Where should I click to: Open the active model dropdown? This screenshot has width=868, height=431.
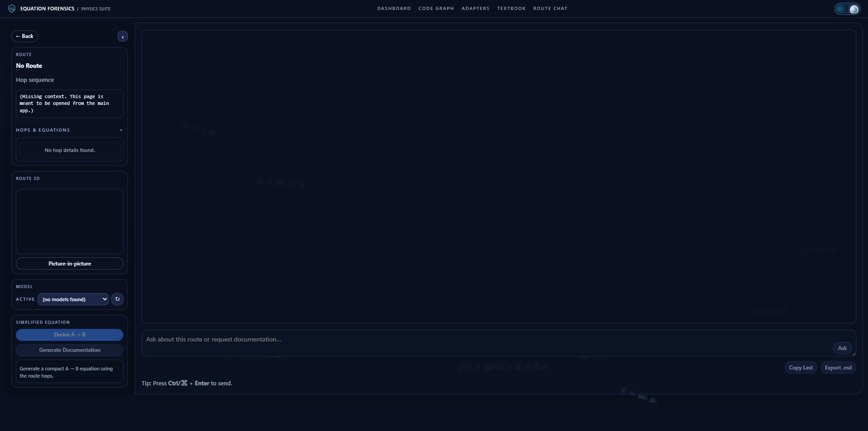pos(73,299)
